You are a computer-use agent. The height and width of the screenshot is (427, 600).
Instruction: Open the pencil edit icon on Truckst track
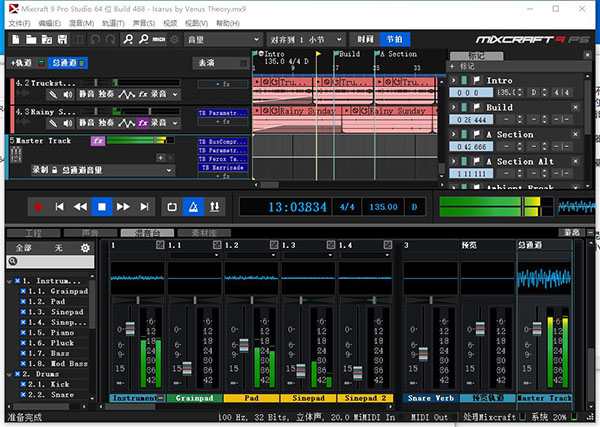[53, 94]
